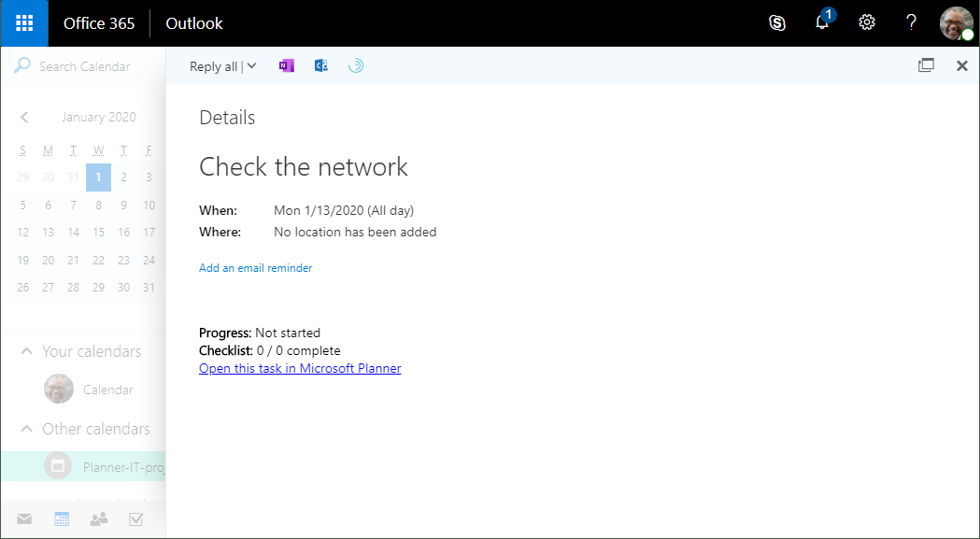Open the Office 365 app launcher
The height and width of the screenshot is (539, 980).
coord(23,23)
